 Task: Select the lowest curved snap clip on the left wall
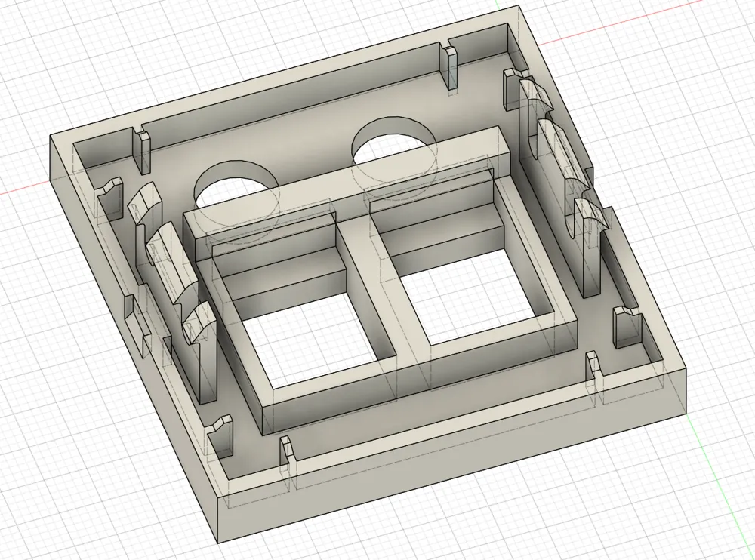point(199,355)
